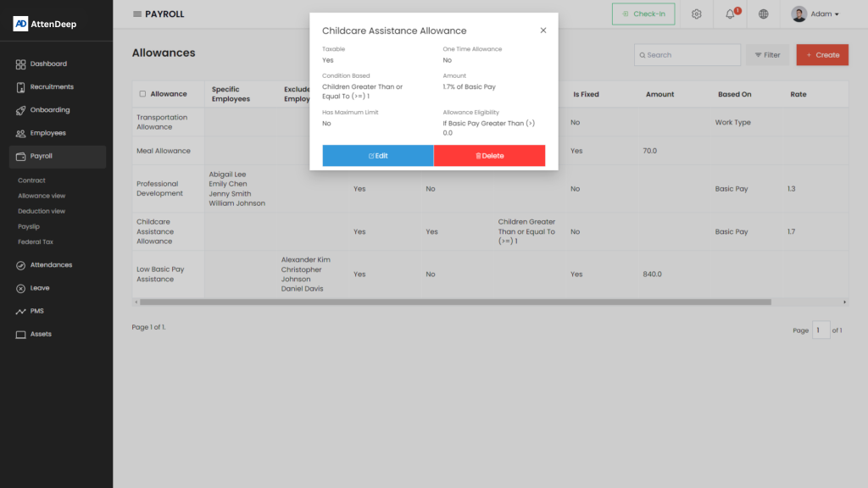This screenshot has width=868, height=488.
Task: Click the allowance Search field
Action: pyautogui.click(x=687, y=55)
